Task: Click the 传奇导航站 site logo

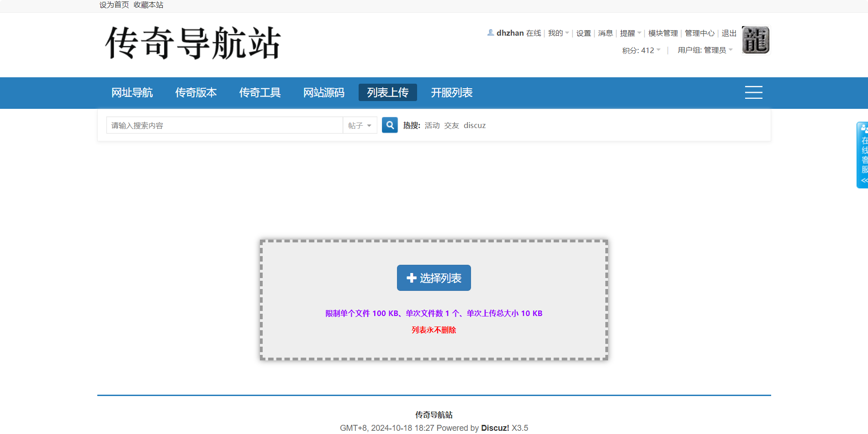Action: click(193, 43)
